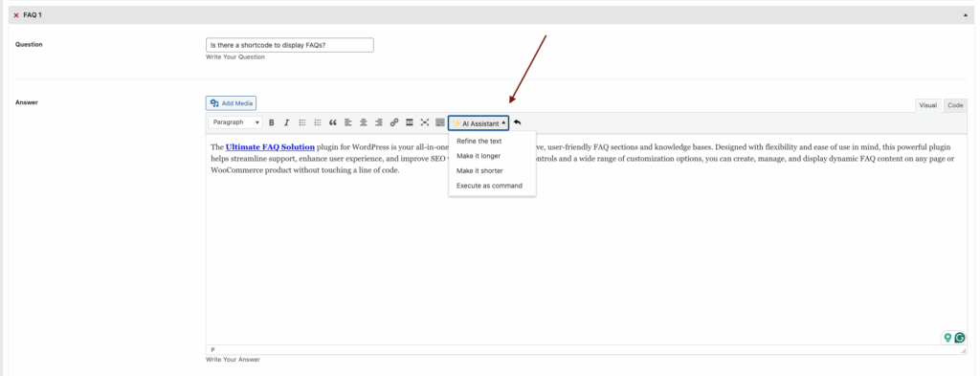Screen dimensions: 980x376
Task: Click the 'P' element path indicator
Action: pyautogui.click(x=212, y=350)
